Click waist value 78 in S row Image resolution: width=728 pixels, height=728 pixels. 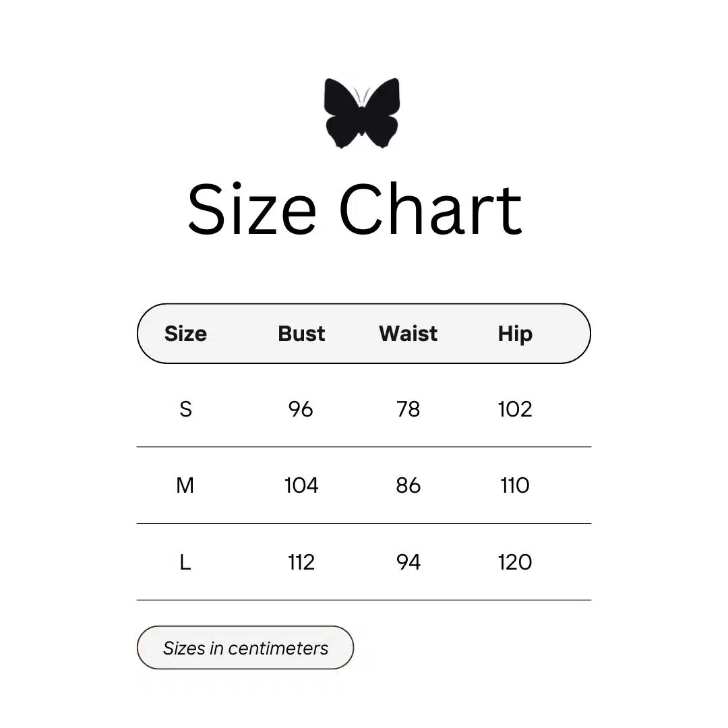[408, 409]
